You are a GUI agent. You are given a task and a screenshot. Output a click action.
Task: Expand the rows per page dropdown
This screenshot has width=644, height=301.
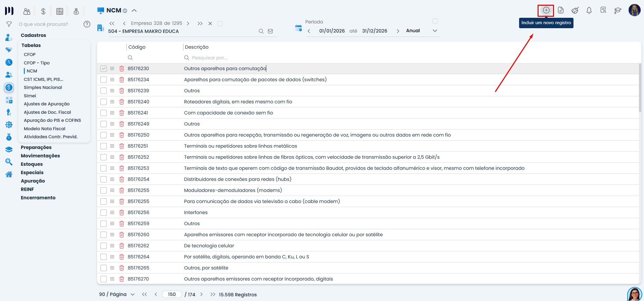click(133, 295)
